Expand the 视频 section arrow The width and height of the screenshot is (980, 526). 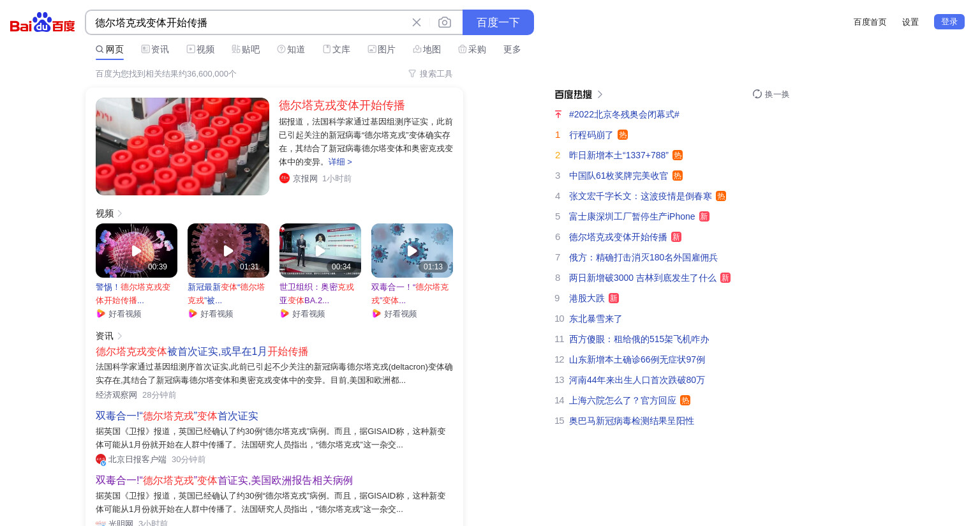(120, 213)
